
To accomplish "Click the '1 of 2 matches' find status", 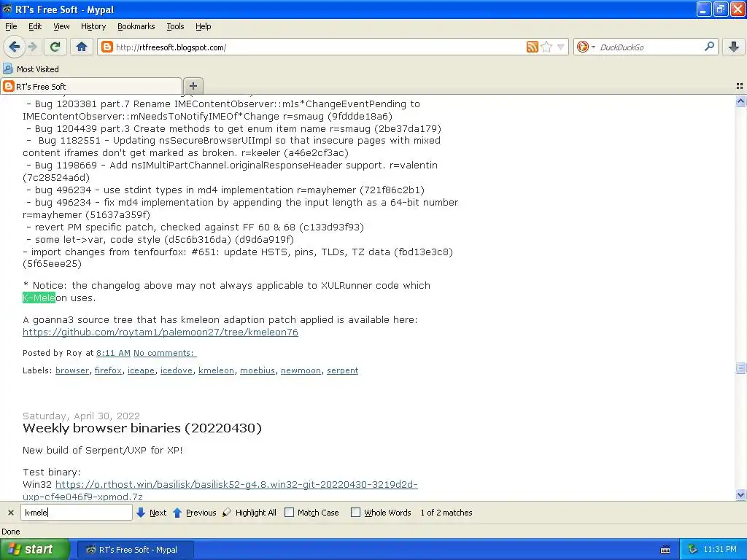I will click(x=446, y=513).
